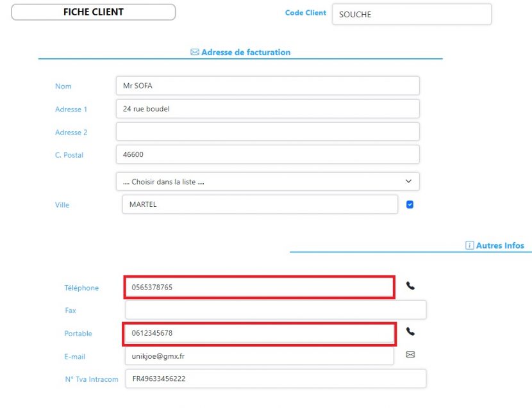Image resolution: width=532 pixels, height=408 pixels.
Task: Click the FICHE CLIENT button
Action: 94,12
